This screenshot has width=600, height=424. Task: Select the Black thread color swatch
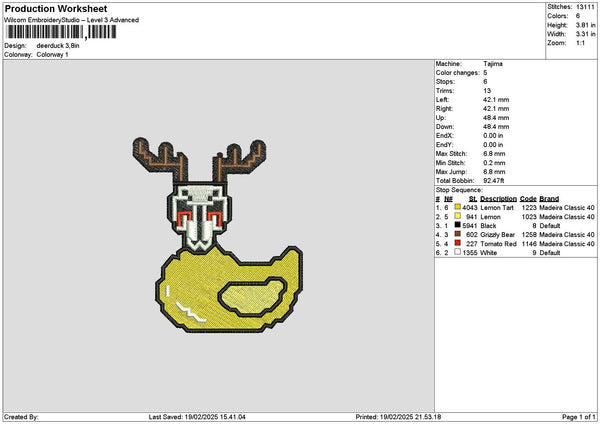coord(457,225)
